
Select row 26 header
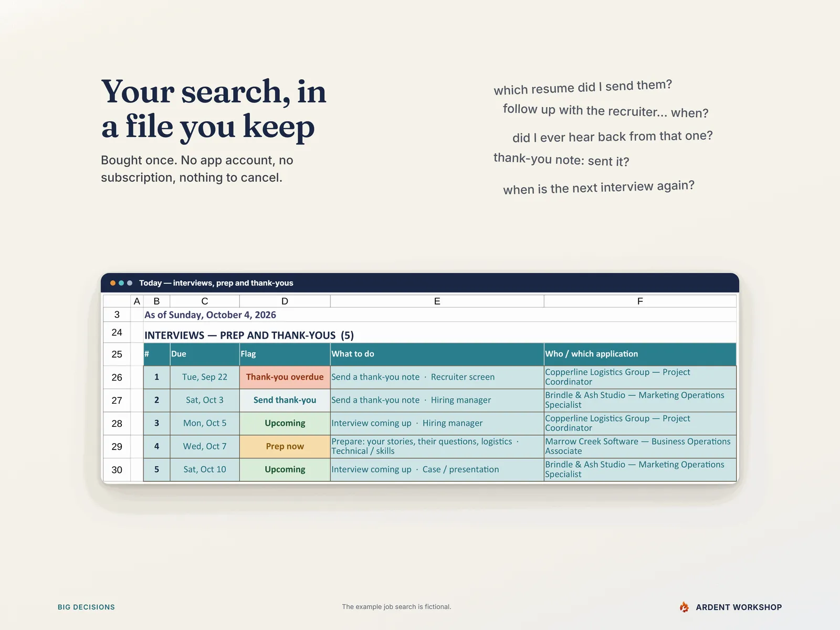coord(117,377)
